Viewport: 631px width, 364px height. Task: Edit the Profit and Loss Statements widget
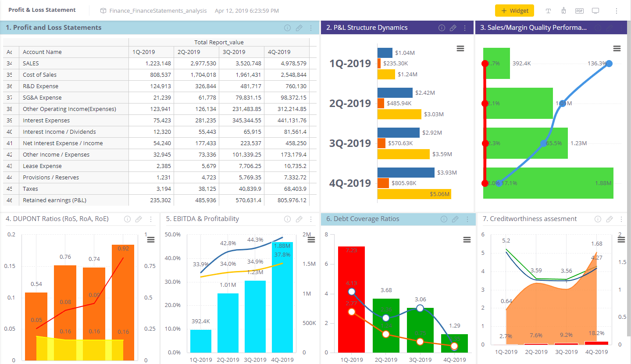click(299, 28)
